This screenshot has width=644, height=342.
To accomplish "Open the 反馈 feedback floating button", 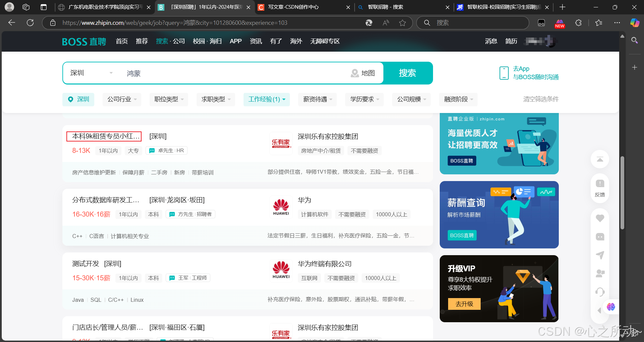I will pos(600,188).
